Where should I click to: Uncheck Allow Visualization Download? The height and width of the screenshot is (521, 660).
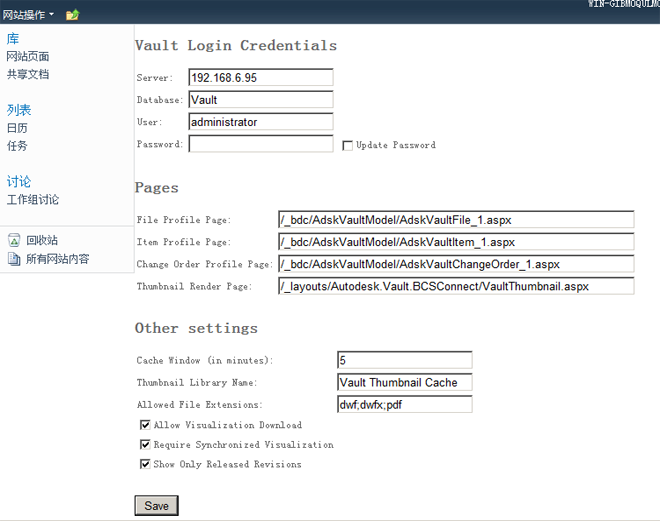(x=145, y=425)
